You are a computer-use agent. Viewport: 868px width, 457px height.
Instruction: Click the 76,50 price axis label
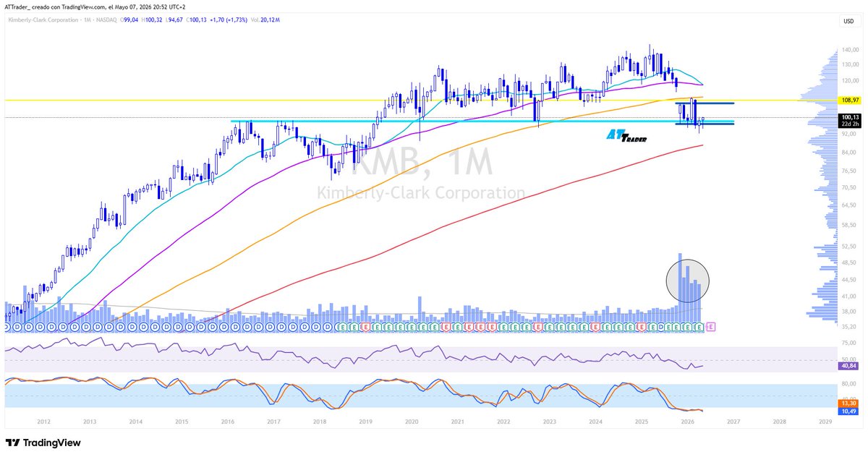tap(848, 171)
